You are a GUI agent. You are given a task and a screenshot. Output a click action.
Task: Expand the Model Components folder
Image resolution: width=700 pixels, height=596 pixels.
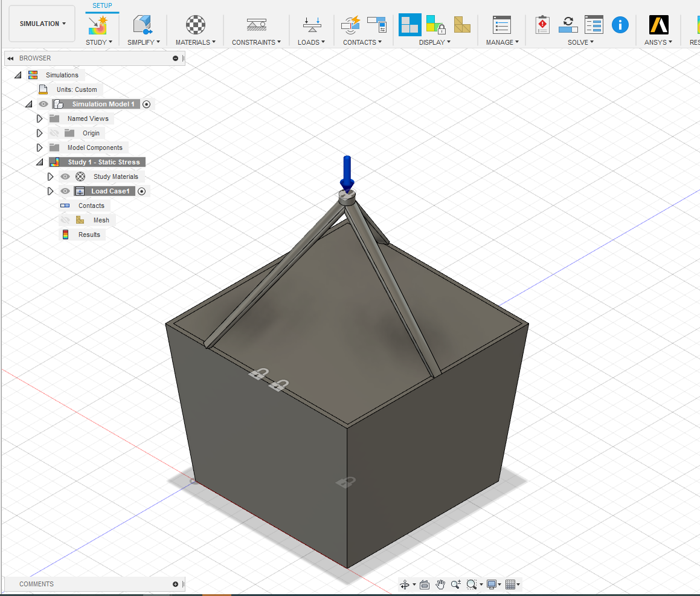[x=39, y=147]
